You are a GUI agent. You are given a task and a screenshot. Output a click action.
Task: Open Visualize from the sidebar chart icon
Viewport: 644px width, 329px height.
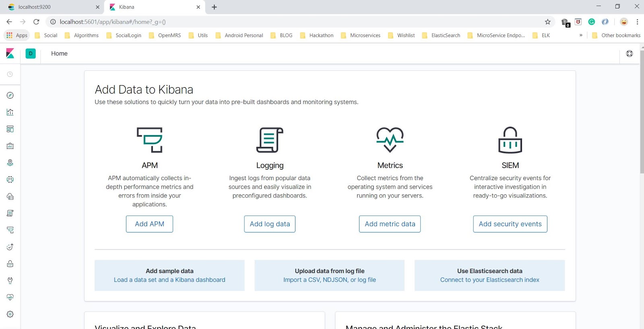tap(10, 112)
